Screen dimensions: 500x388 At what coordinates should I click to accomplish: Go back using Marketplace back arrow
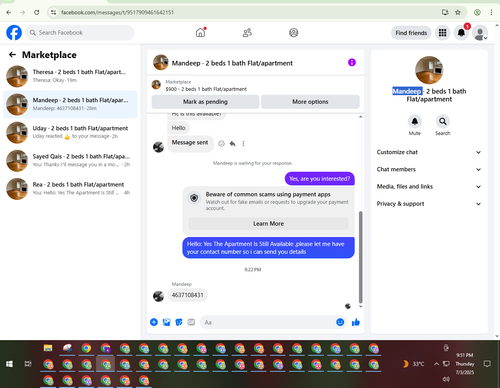pyautogui.click(x=12, y=55)
